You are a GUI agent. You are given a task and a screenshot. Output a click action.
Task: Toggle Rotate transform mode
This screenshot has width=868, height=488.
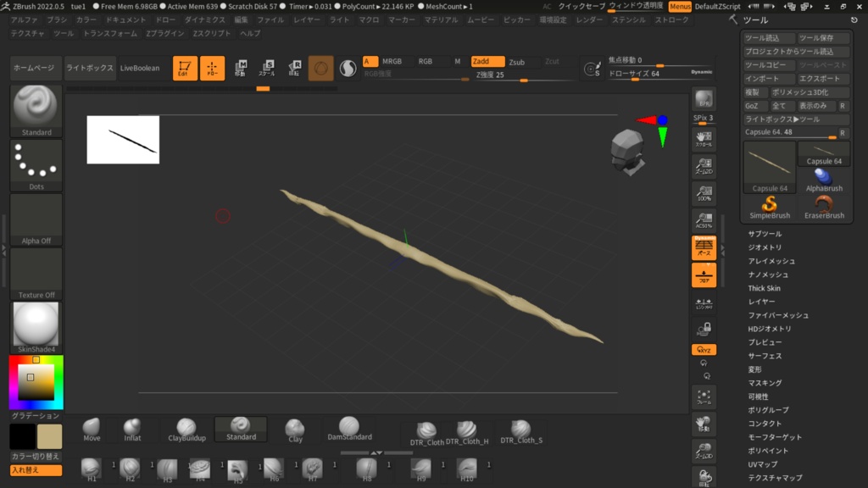[294, 68]
